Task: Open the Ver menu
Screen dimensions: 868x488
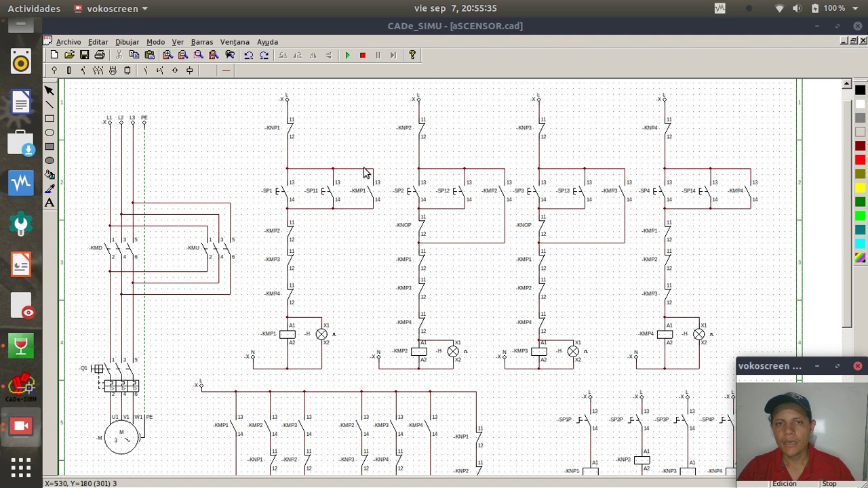Action: 178,42
